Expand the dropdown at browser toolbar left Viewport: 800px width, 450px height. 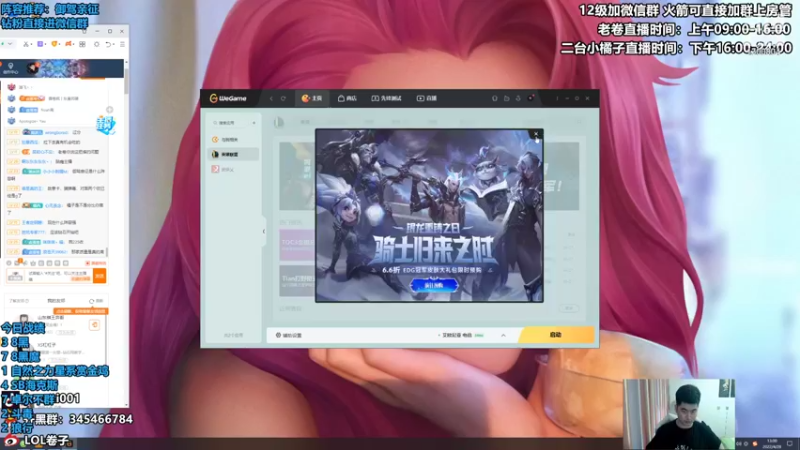click(10, 44)
